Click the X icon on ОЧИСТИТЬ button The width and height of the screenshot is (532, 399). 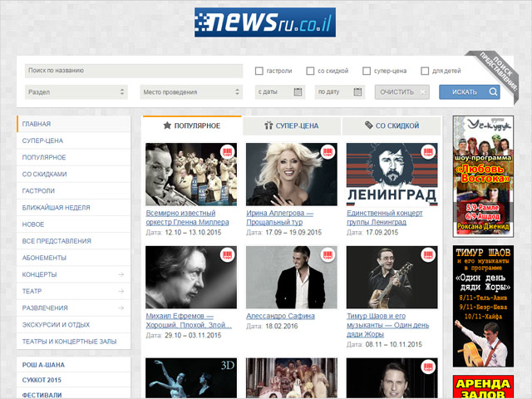(x=423, y=92)
